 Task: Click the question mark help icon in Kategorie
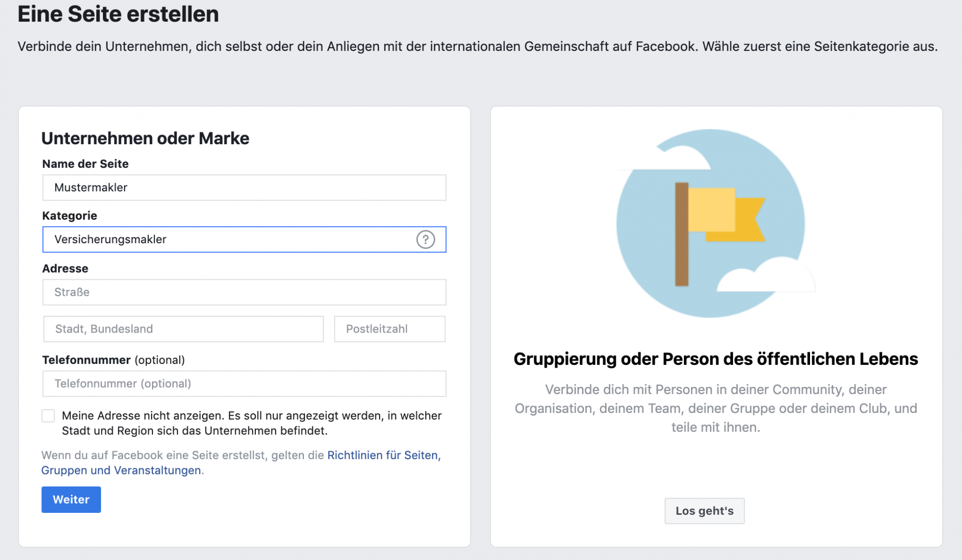tap(425, 239)
